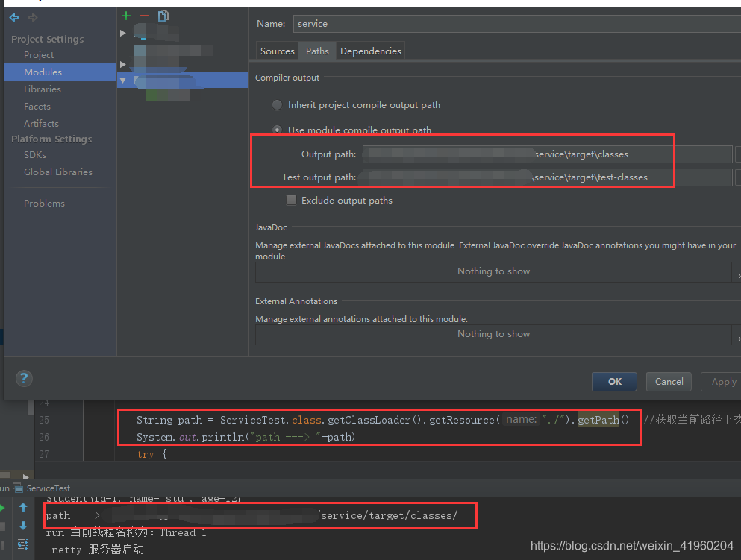Open Global Libraries settings
741x560 pixels.
click(x=57, y=172)
